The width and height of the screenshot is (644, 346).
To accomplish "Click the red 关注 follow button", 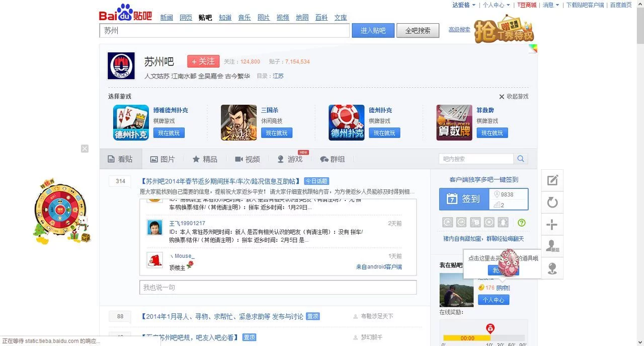I will (x=203, y=61).
